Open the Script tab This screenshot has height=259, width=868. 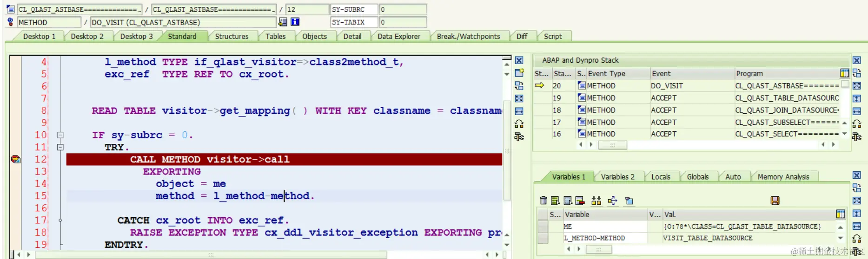[x=553, y=36]
